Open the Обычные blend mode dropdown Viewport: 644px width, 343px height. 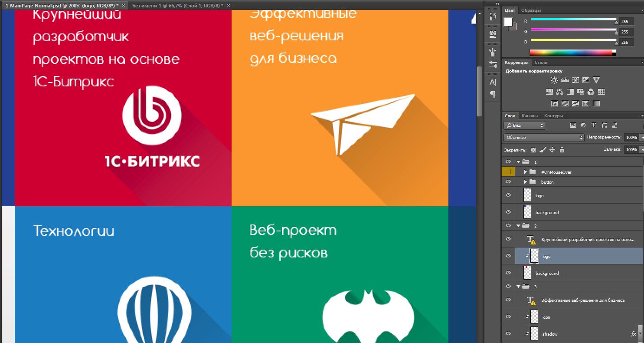pos(544,137)
